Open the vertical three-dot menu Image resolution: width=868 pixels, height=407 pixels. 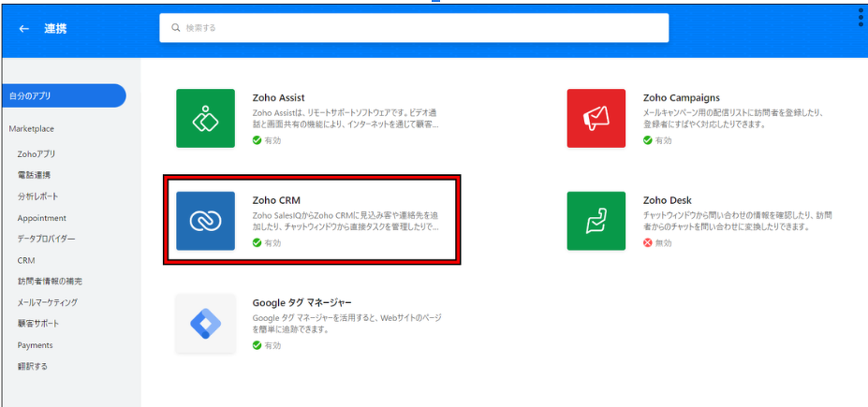[x=861, y=18]
